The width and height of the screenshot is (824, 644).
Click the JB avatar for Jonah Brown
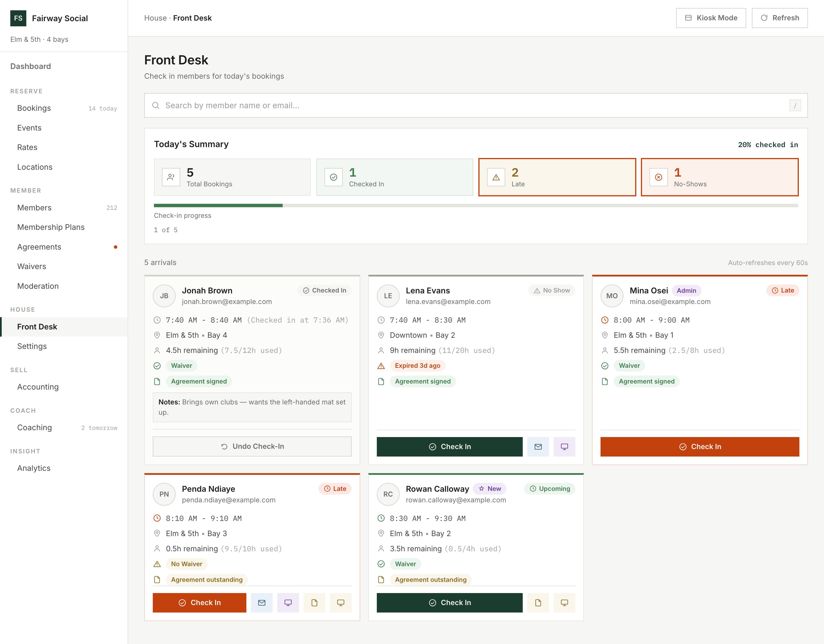pyautogui.click(x=164, y=296)
